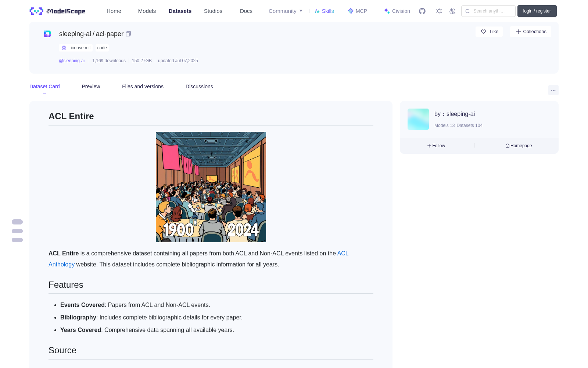Click the License:mit tag
The height and width of the screenshot is (368, 588).
[x=76, y=48]
